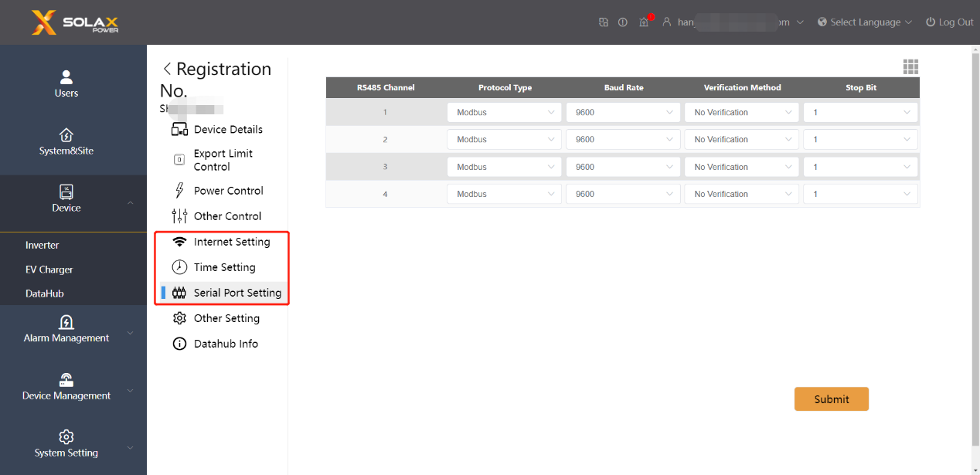The height and width of the screenshot is (475, 980).
Task: Click the first icon in header toolbar
Action: 604,22
